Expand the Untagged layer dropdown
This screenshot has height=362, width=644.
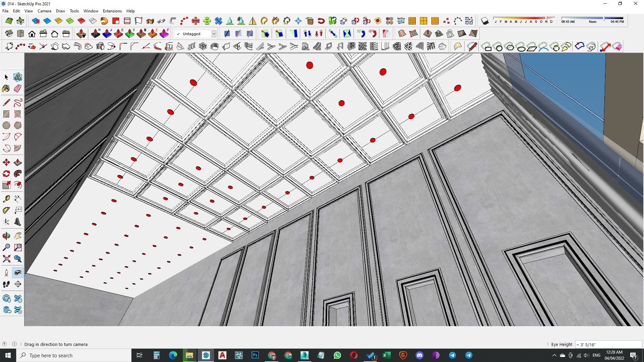coord(214,34)
